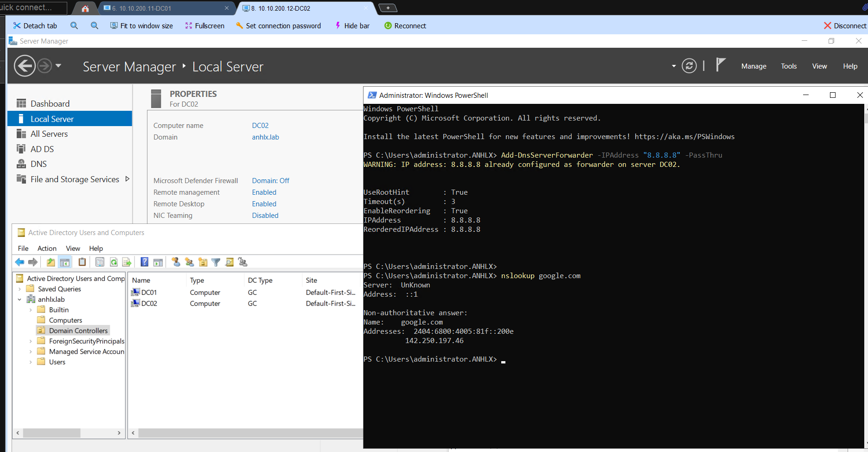The image size is (868, 452).
Task: Open Properties icon in ADUC toolbar
Action: 100,262
